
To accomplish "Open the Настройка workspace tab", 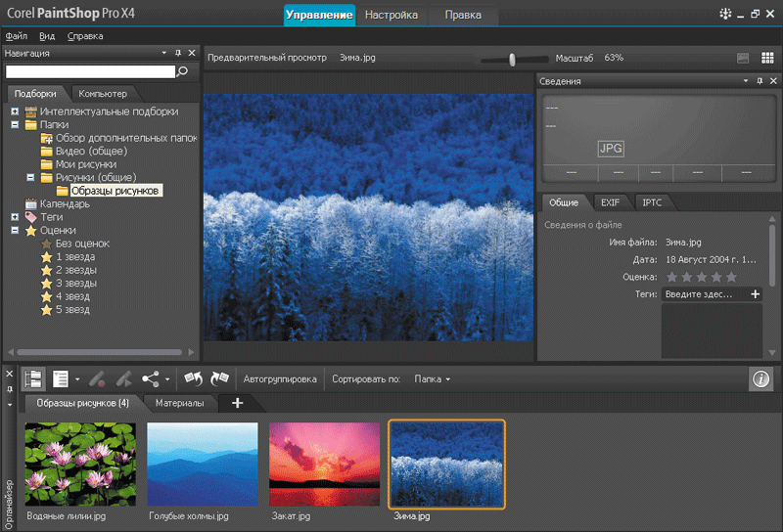I will point(391,15).
